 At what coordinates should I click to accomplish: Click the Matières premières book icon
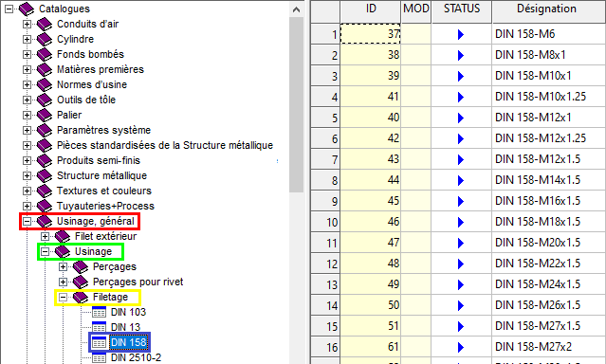(x=45, y=69)
